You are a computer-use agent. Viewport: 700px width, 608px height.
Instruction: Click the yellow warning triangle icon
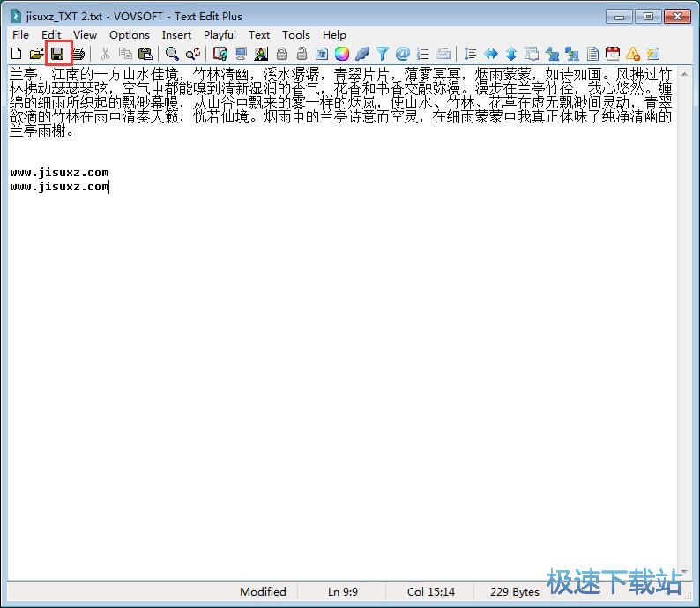click(633, 54)
